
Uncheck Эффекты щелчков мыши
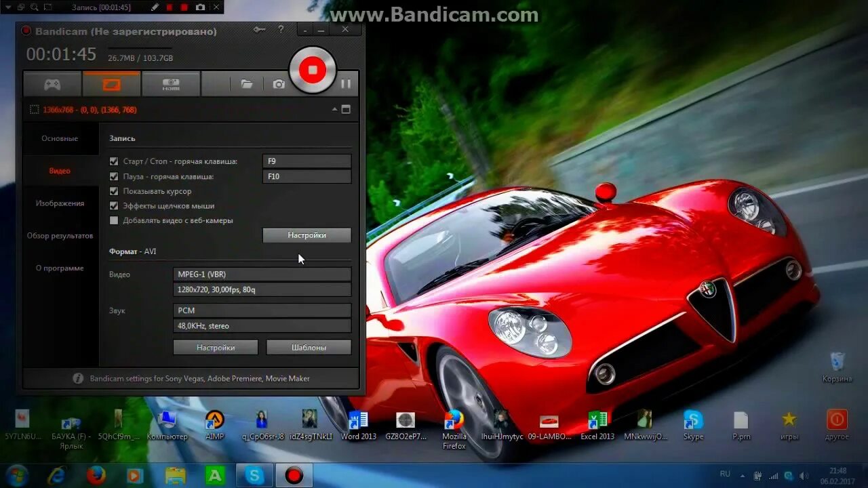114,205
